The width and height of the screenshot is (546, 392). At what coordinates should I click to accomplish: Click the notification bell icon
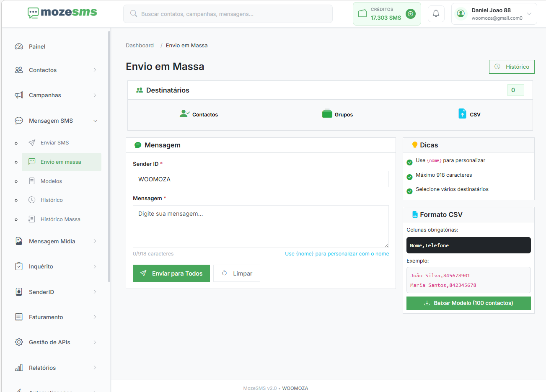(436, 14)
